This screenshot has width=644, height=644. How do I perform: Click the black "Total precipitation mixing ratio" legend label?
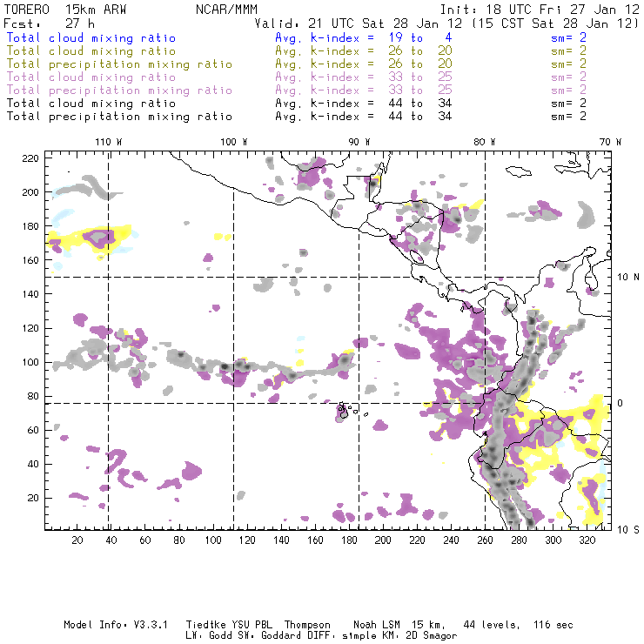[x=119, y=117]
